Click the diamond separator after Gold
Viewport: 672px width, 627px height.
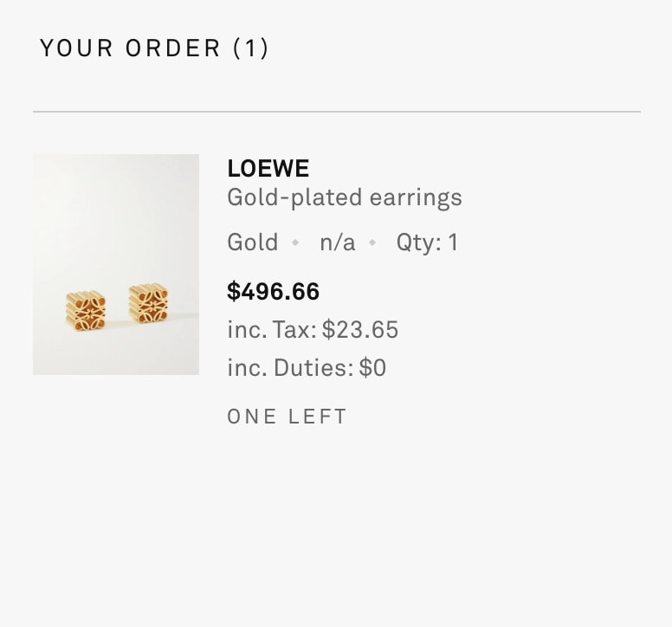coord(295,243)
